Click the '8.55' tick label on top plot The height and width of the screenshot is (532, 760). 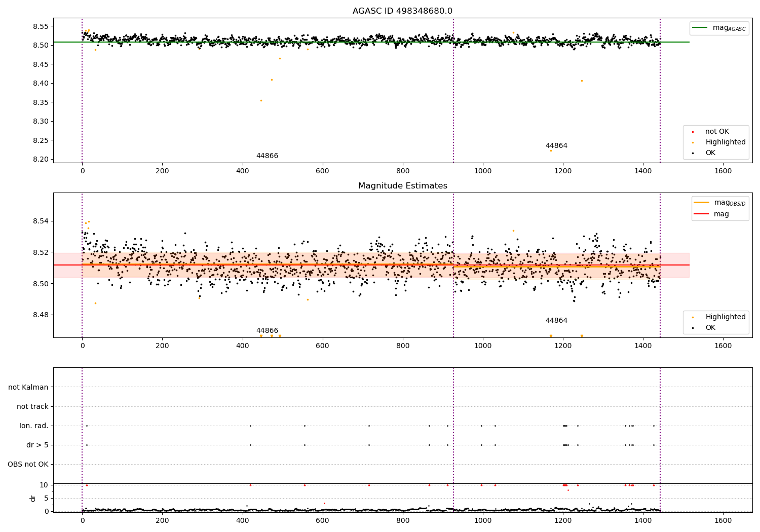(40, 26)
